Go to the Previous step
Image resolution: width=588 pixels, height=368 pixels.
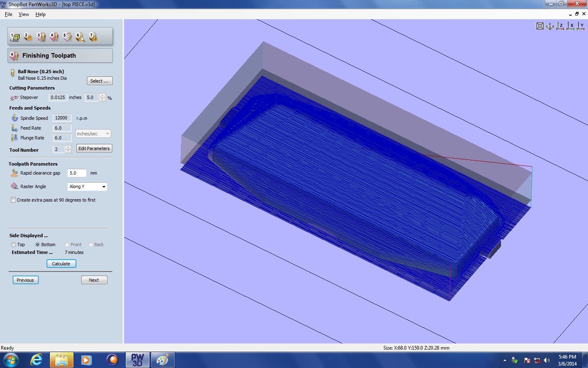[x=25, y=280]
